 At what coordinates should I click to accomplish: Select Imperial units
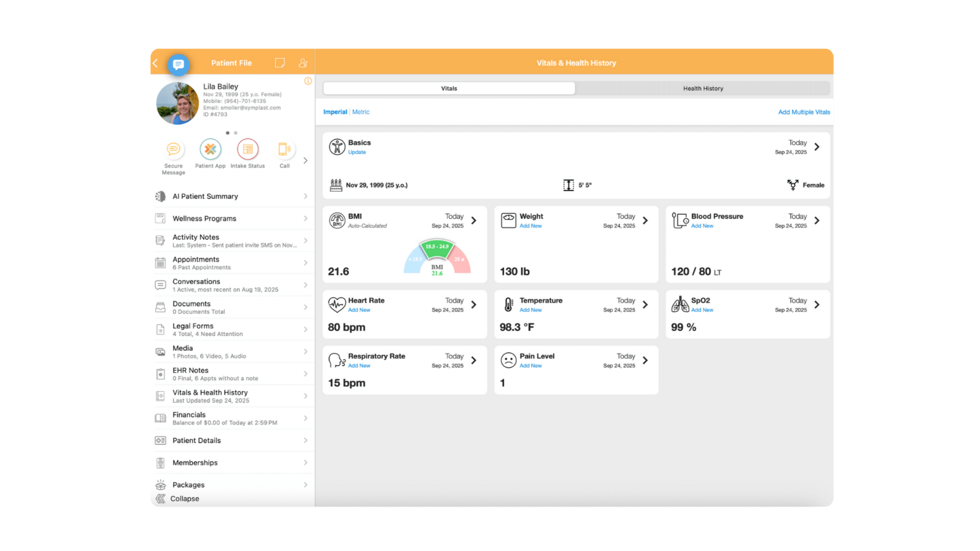click(x=335, y=112)
